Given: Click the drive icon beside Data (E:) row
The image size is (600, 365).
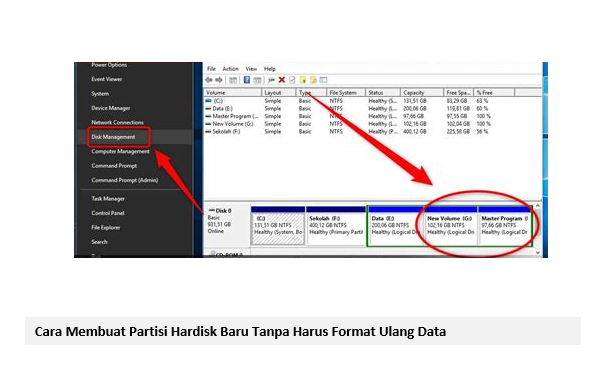Looking at the screenshot, I should point(208,108).
